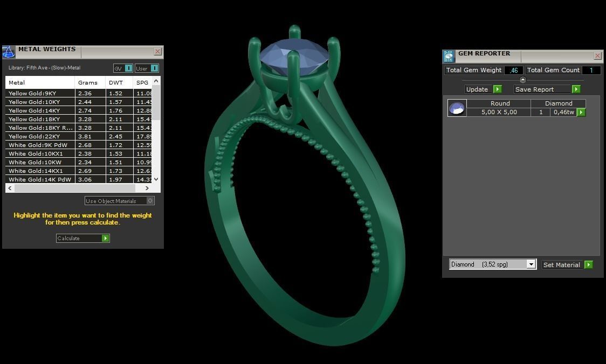This screenshot has height=364, width=606.
Task: Select the Yellow Gold:22KY row
Action: [79, 136]
